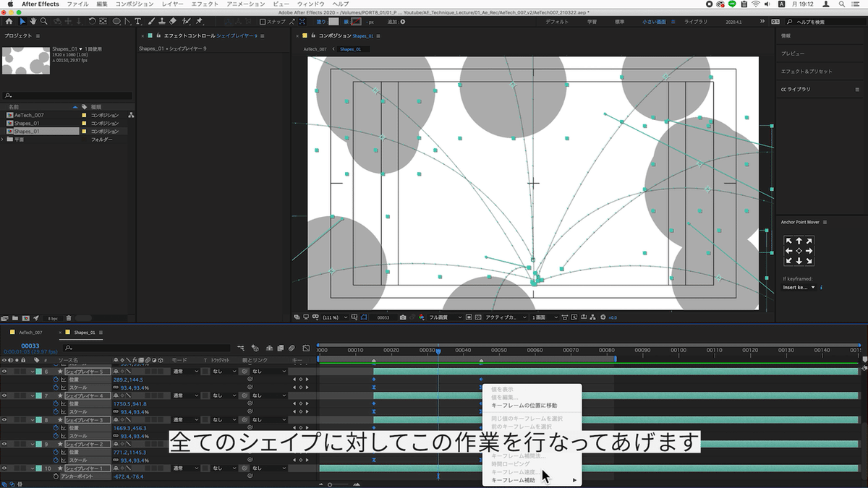Expand the 平面 folder in Project panel
The width and height of the screenshot is (868, 488).
(2, 139)
